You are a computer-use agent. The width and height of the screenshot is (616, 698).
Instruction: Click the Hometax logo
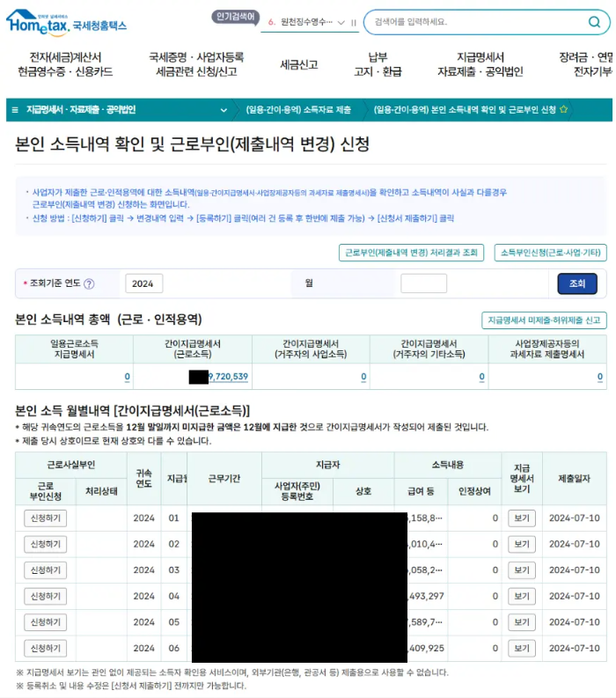coord(66,23)
